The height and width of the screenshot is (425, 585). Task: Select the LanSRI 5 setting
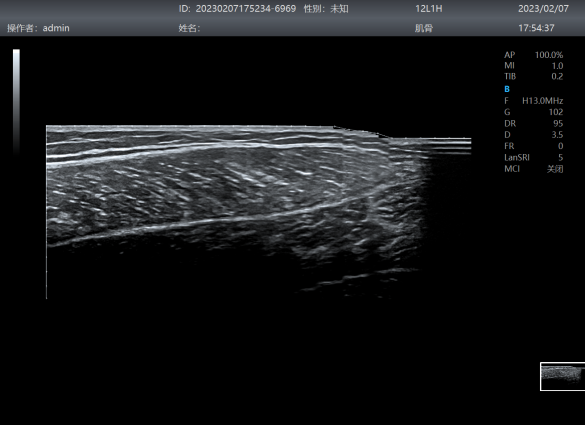[x=534, y=157]
